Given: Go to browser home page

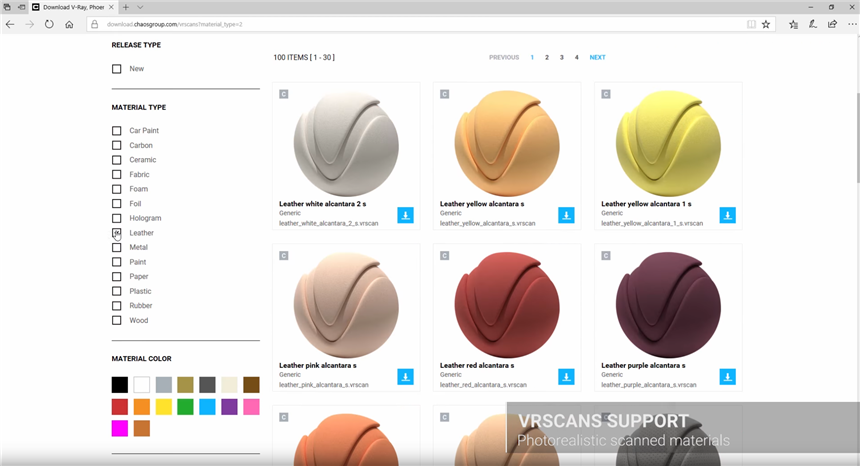Looking at the screenshot, I should pos(69,24).
